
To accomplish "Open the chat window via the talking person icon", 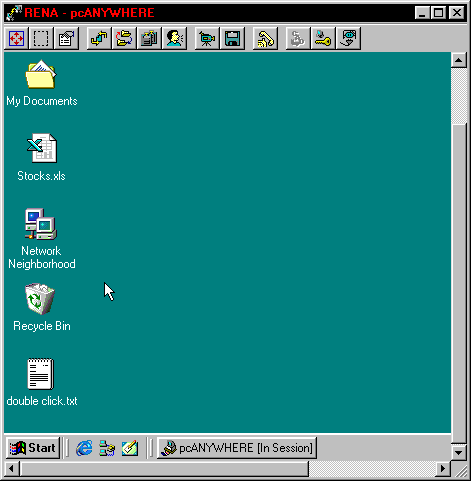I will [x=174, y=39].
